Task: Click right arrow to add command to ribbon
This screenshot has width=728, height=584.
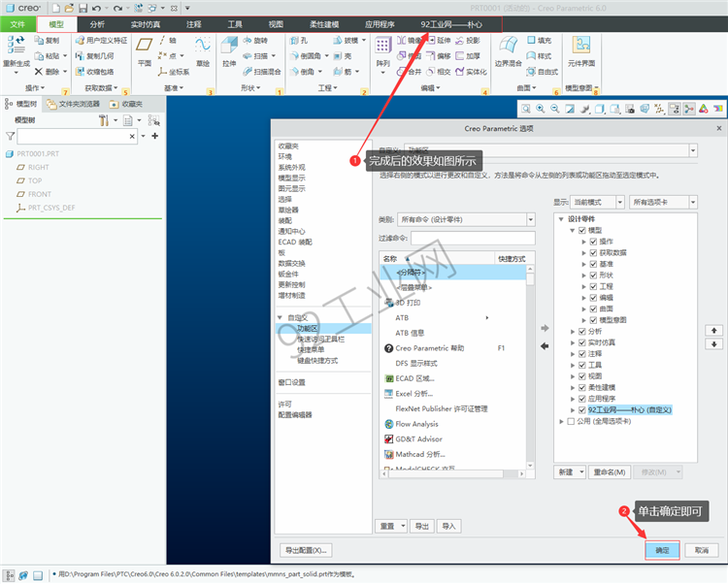Action: (545, 328)
